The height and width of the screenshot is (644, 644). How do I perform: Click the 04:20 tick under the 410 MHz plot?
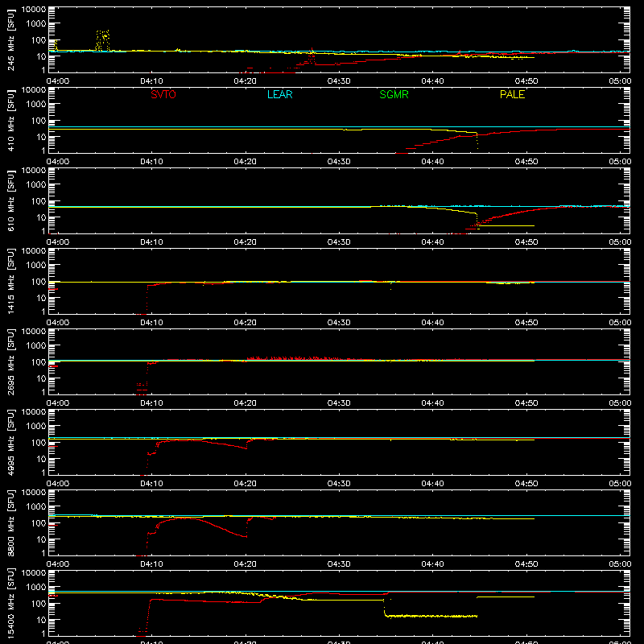pyautogui.click(x=246, y=162)
